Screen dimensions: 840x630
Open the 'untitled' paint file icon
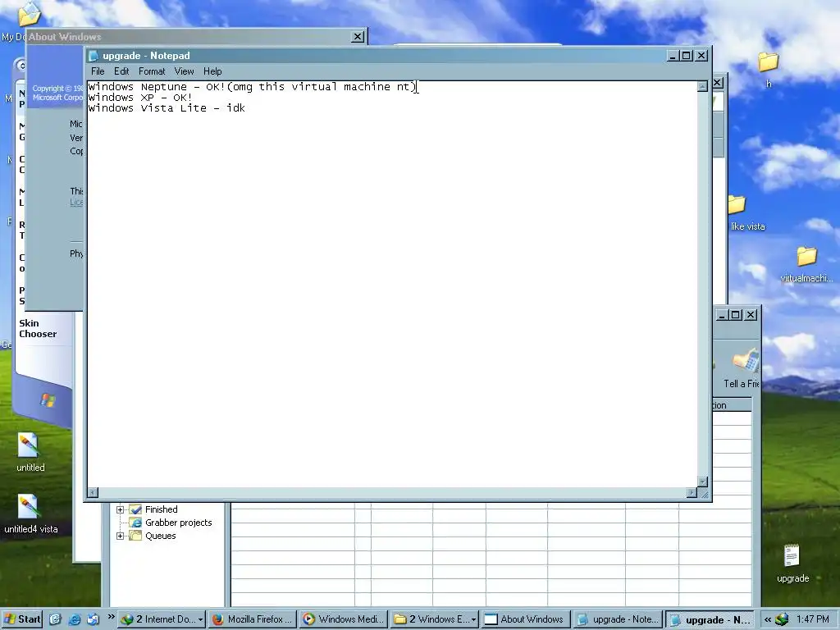[28, 445]
